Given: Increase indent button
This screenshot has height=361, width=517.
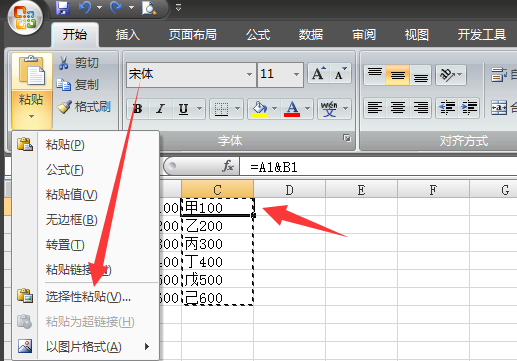Looking at the screenshot, I should point(469,108).
